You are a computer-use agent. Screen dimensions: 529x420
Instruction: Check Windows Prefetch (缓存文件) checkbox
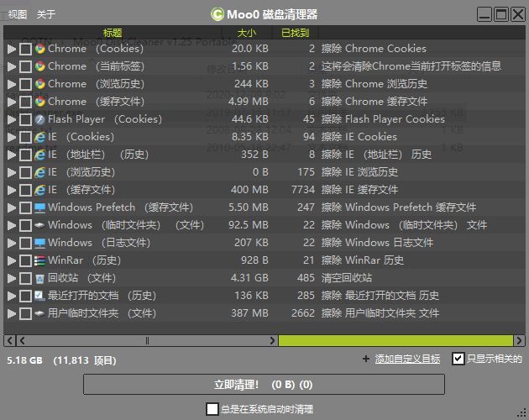click(x=25, y=208)
